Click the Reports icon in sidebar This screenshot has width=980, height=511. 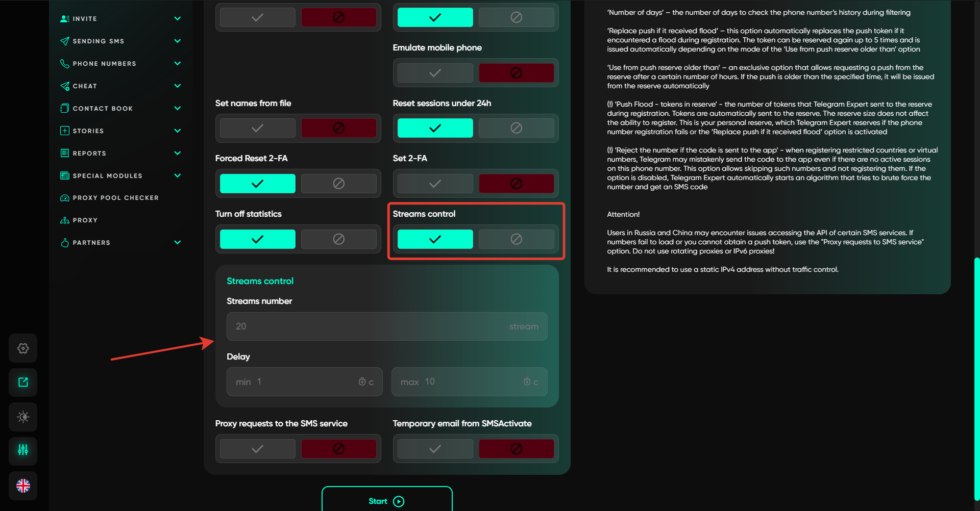(65, 153)
